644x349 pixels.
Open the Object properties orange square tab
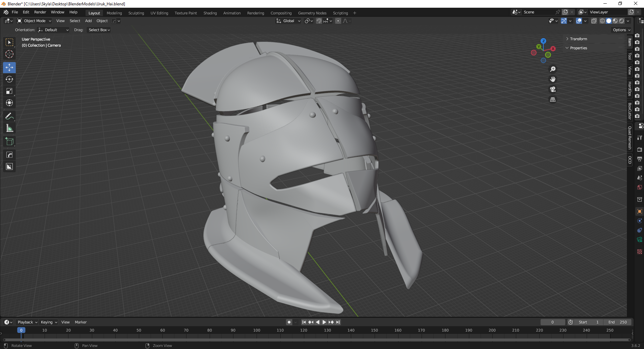(x=640, y=211)
